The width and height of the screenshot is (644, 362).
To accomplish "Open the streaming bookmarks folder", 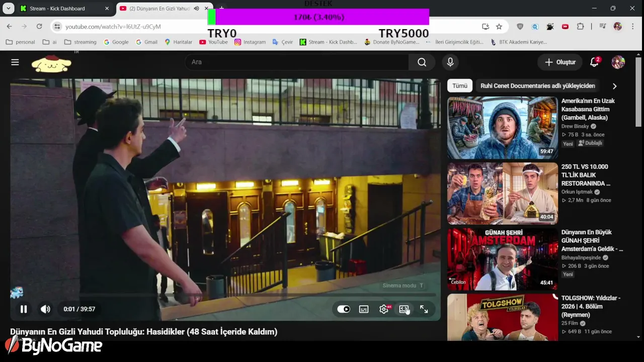I will click(x=80, y=42).
